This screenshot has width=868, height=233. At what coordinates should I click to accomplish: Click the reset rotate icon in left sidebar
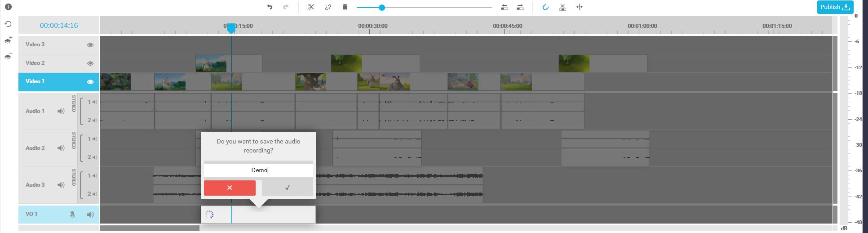pos(8,24)
